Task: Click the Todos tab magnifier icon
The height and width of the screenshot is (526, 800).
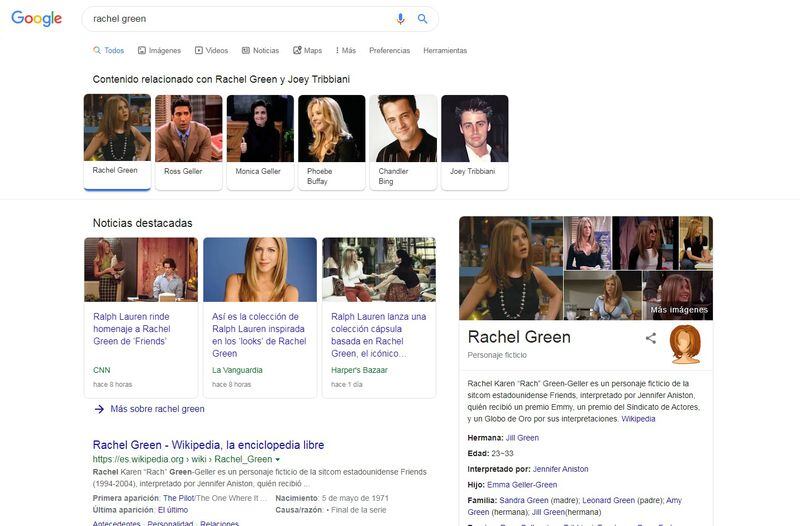Action: pos(97,51)
